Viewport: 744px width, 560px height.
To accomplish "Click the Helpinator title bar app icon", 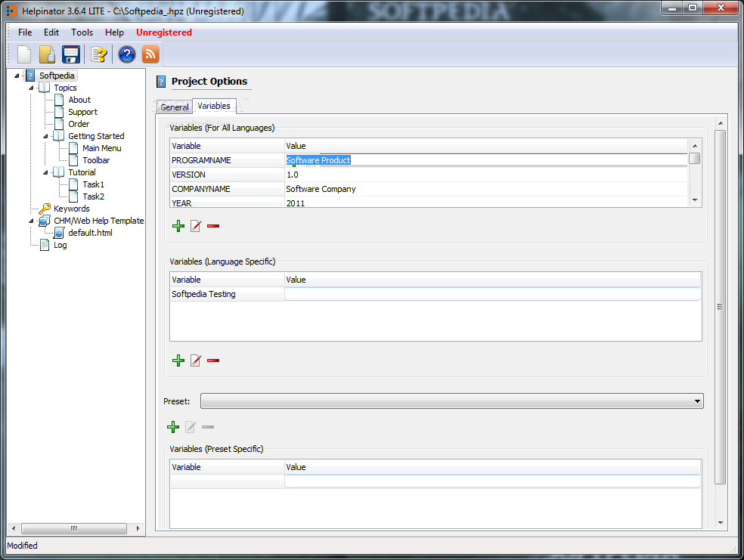I will [x=11, y=11].
